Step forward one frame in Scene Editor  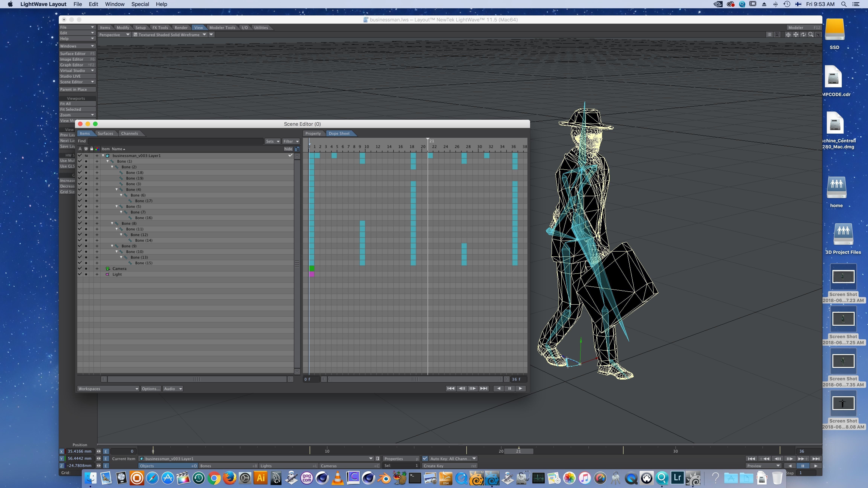[x=472, y=389]
